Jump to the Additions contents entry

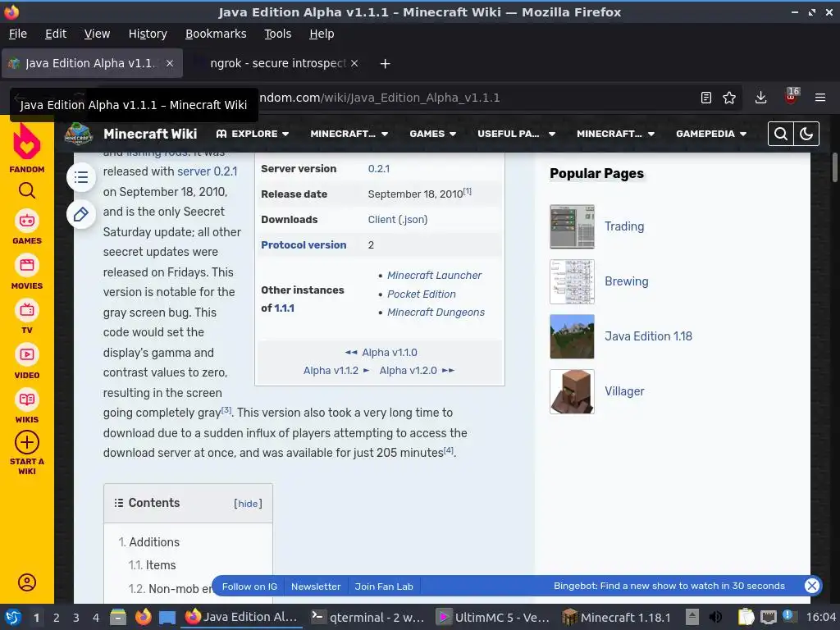tap(154, 542)
